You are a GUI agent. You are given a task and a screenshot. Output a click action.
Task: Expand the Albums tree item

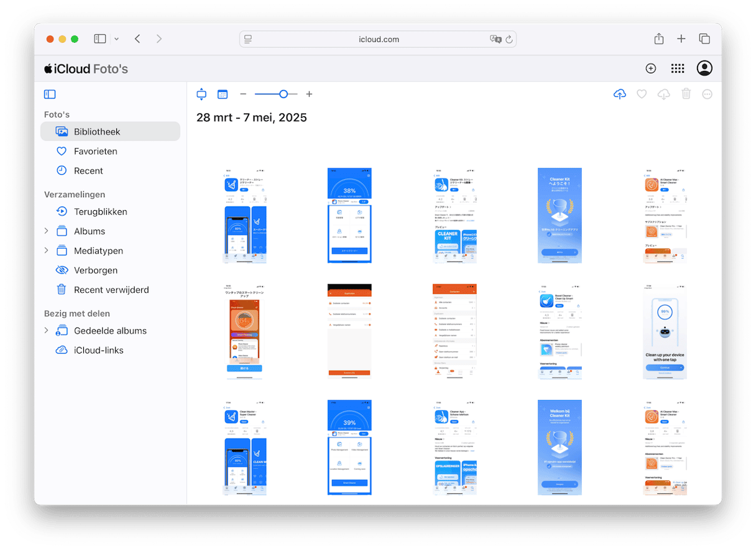[46, 231]
